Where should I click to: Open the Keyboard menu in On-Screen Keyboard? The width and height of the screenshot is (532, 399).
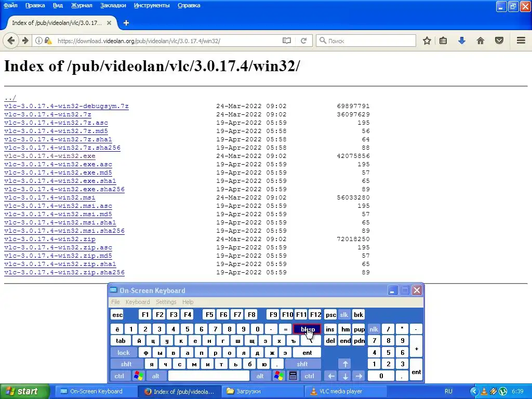[x=137, y=302]
